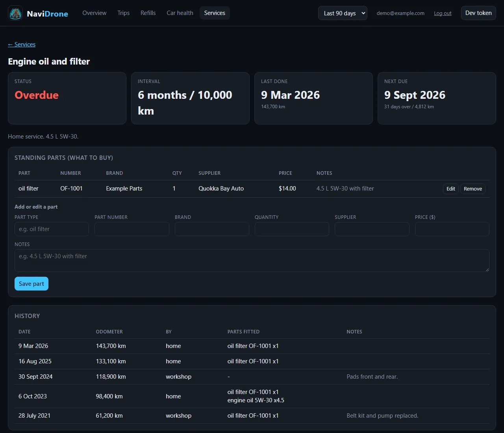Focus the Part type field
This screenshot has height=433, width=504.
click(52, 229)
